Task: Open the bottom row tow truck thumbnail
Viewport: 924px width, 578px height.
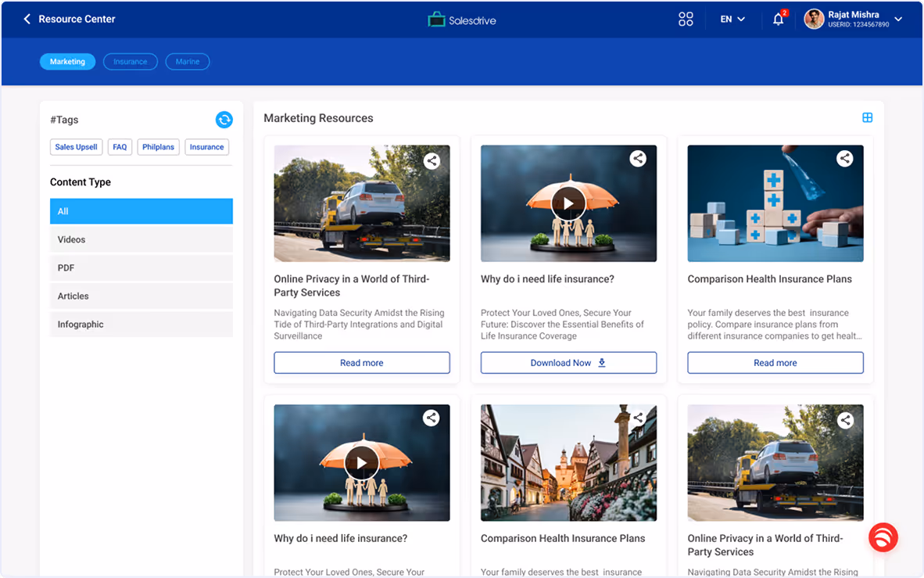Action: (775, 463)
